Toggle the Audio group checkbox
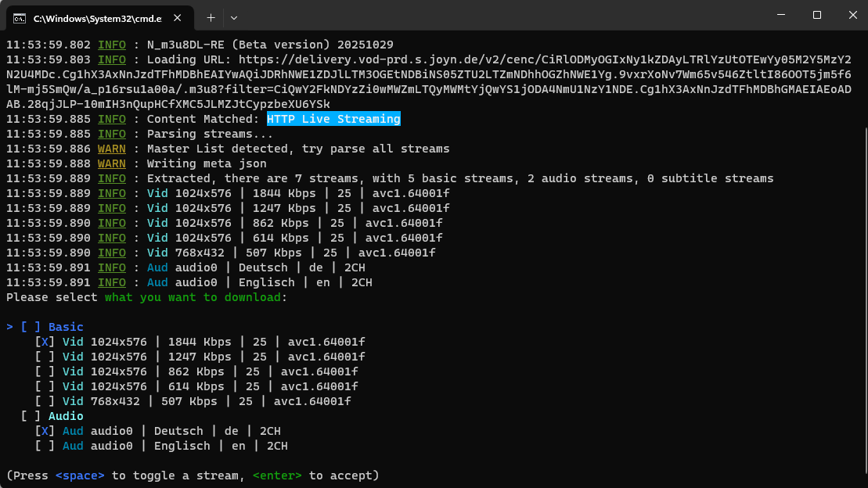This screenshot has height=488, width=868. pyautogui.click(x=31, y=416)
